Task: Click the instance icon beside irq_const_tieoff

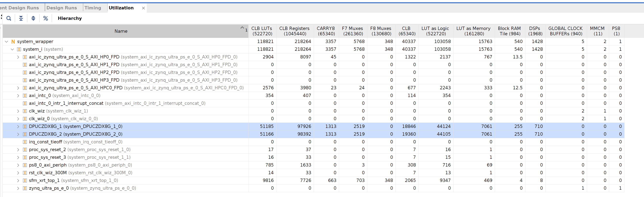Action: tap(25, 142)
